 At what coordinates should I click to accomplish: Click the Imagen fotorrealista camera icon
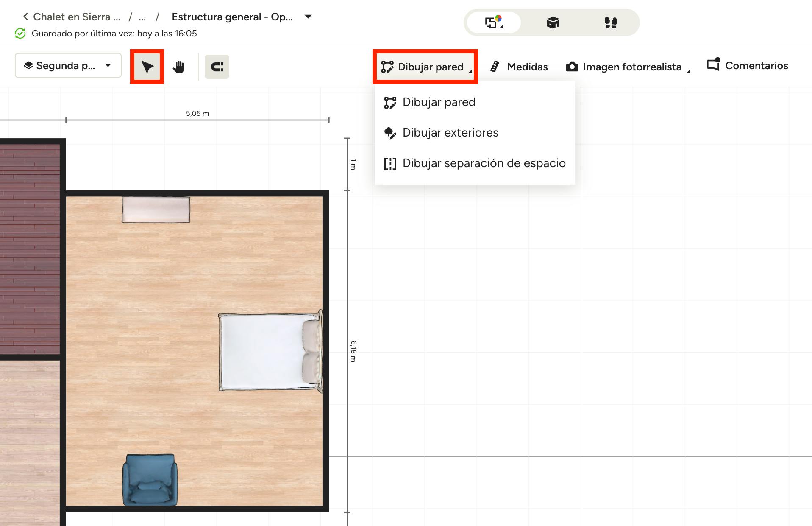[x=572, y=67]
